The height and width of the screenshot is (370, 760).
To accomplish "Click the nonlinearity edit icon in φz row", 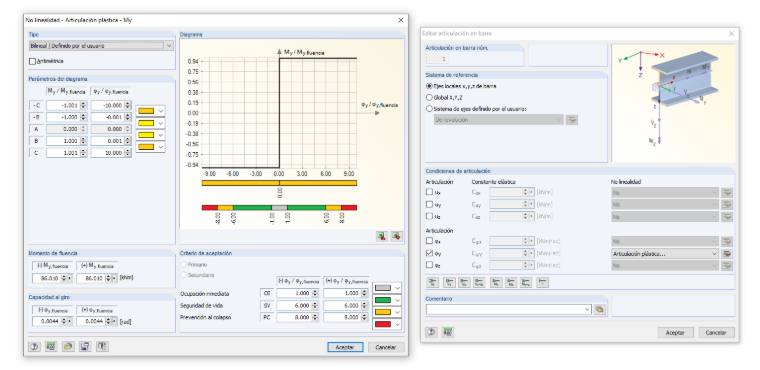I will click(727, 265).
